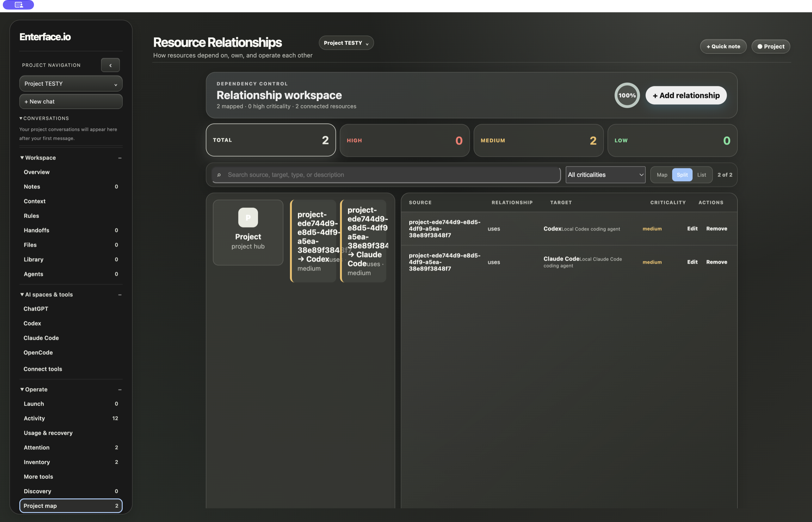Collapse the Conversations section
This screenshot has height=522, width=812.
pyautogui.click(x=21, y=118)
